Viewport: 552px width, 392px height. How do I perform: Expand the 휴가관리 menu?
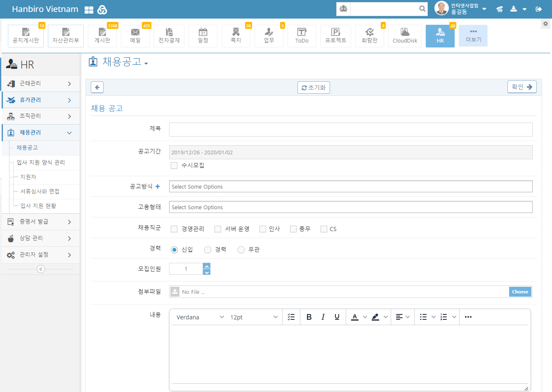[40, 100]
